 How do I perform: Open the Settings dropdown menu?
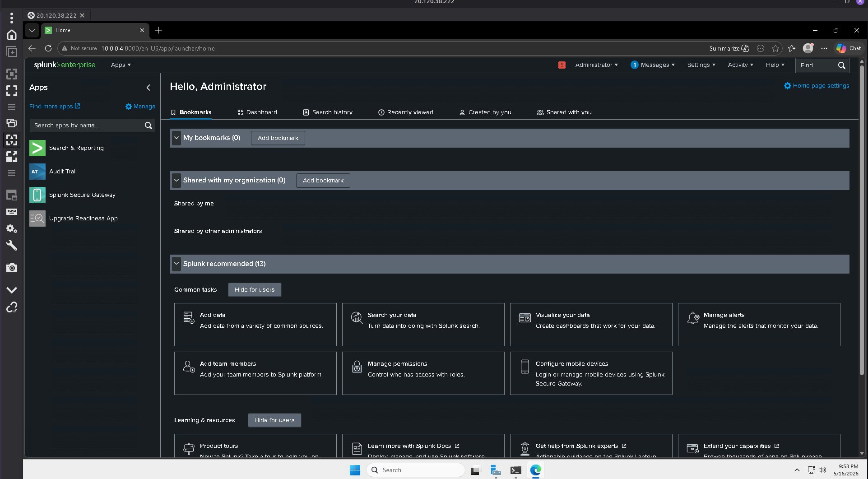coord(701,65)
